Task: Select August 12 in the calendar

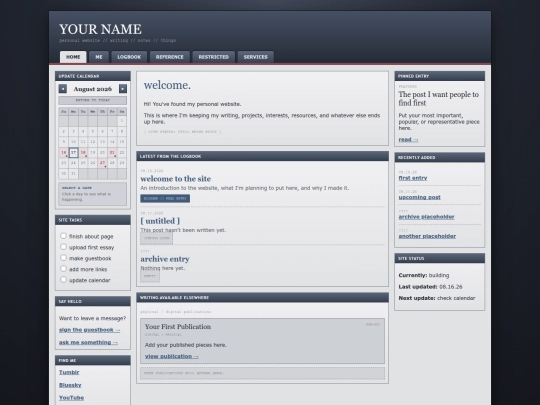Action: 93,142
